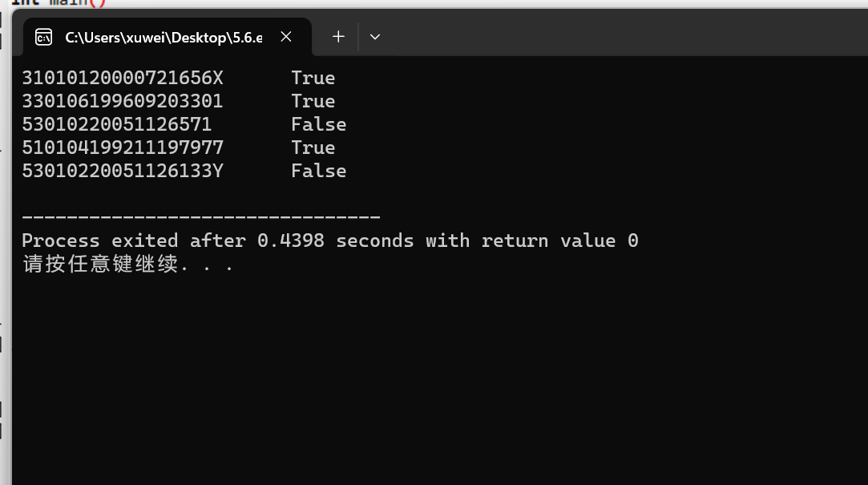Click True result beside 510104199211197977
This screenshot has width=868, height=485.
click(313, 148)
